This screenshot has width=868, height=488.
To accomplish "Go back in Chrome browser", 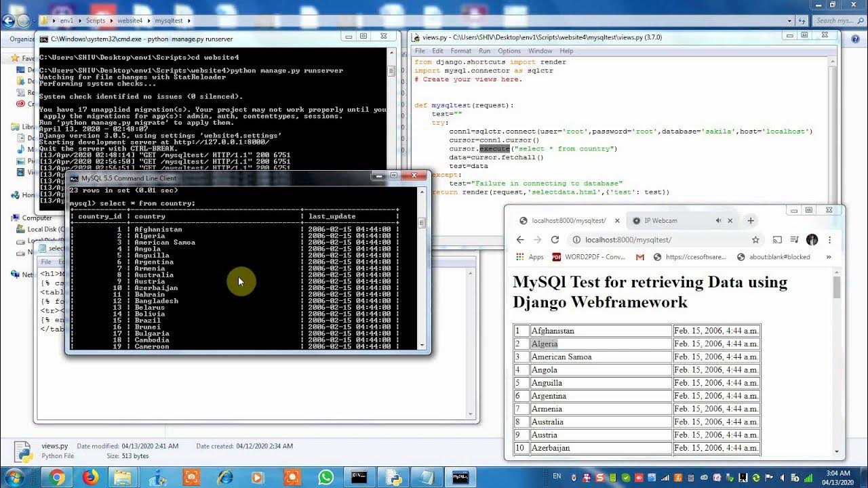I will (x=520, y=239).
